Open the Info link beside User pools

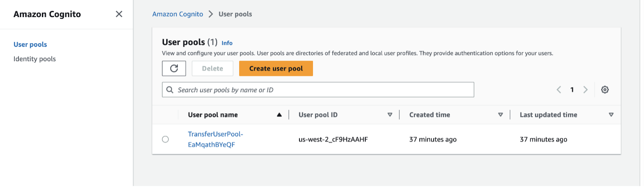click(x=227, y=43)
